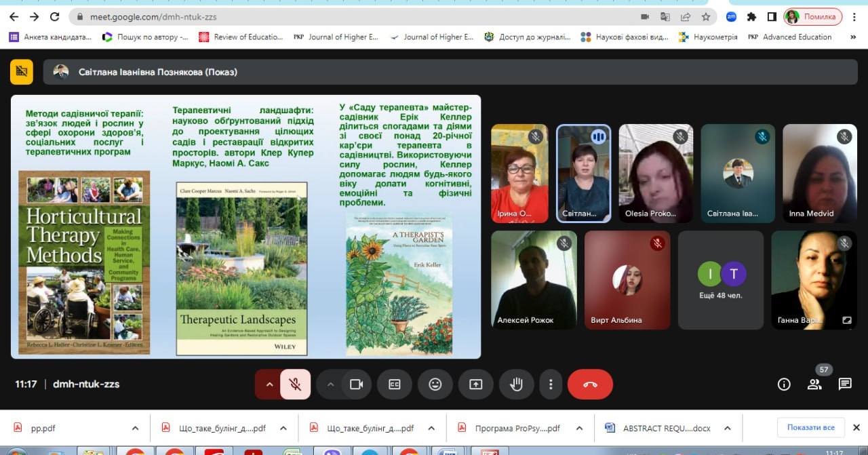Open more options three-dot menu in call bar
The image size is (868, 455).
pos(551,384)
